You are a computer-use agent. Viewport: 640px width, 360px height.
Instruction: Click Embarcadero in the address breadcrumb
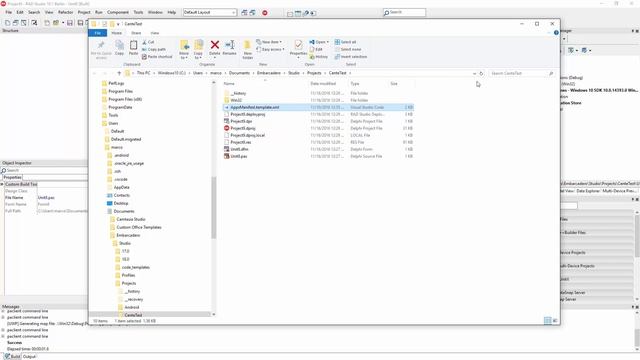tap(269, 73)
